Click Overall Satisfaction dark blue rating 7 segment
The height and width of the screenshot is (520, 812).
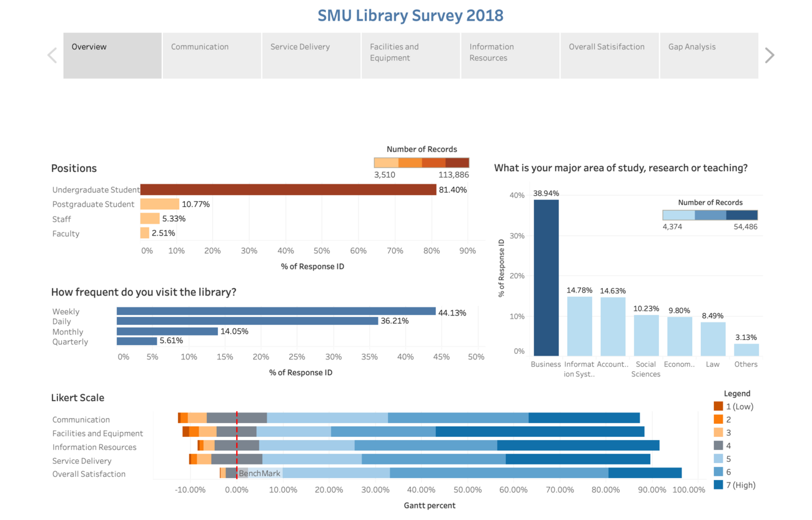[x=645, y=473]
